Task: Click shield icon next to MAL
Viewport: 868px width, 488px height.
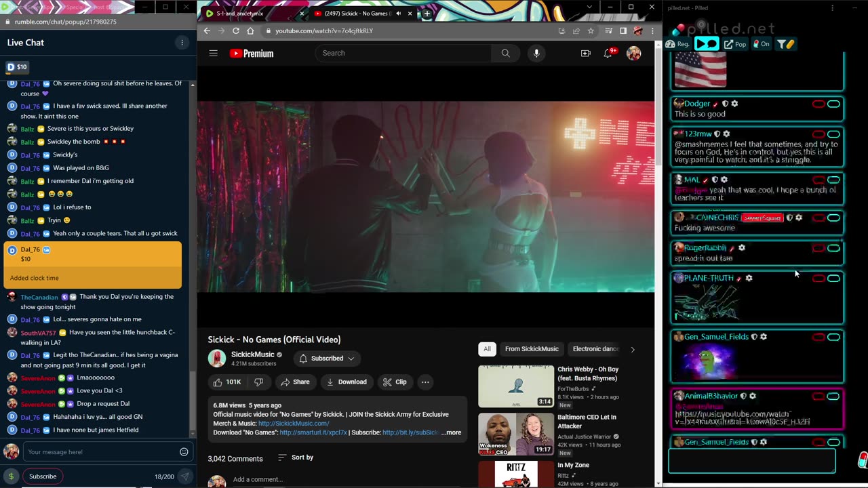Action: (715, 180)
